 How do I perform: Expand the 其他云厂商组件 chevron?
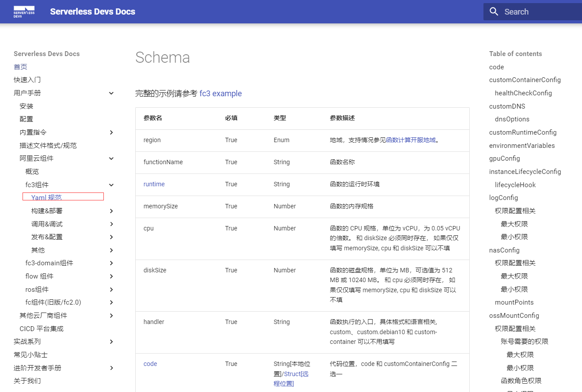coord(111,316)
